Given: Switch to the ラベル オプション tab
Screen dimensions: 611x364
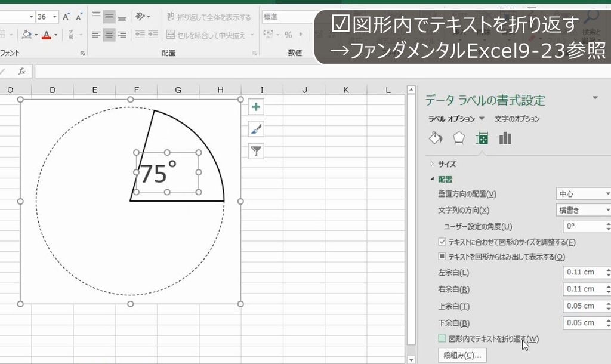Looking at the screenshot, I should (452, 119).
